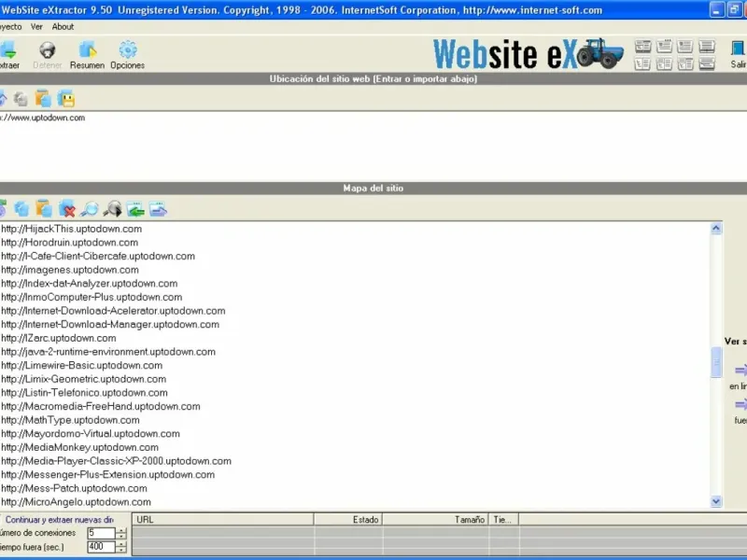This screenshot has width=747, height=560.
Task: Select http://IZarc.uptodown.com row
Action: coord(59,338)
